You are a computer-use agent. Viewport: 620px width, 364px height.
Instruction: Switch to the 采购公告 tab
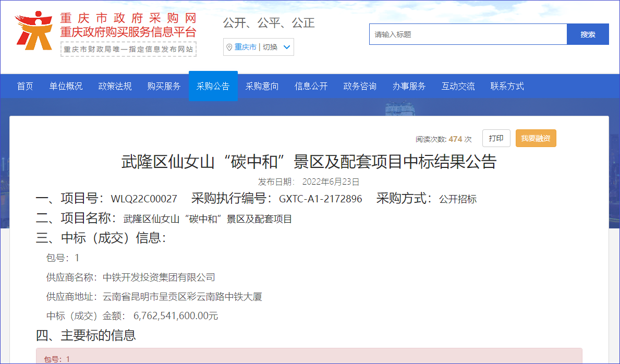coord(213,87)
